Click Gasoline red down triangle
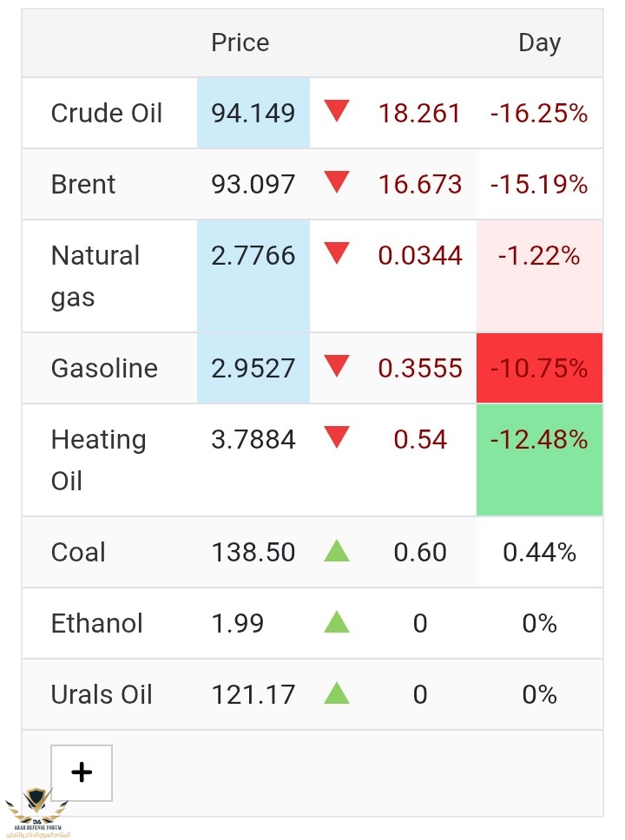 coord(337,366)
